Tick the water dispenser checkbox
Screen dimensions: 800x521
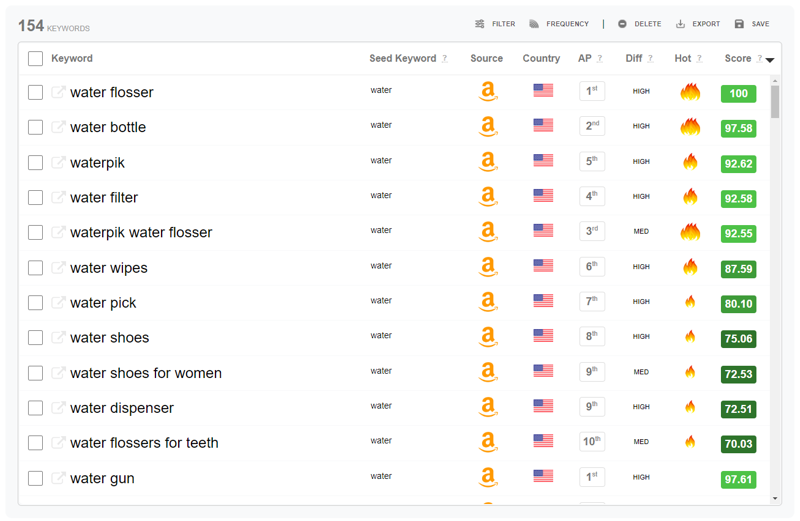pos(35,408)
